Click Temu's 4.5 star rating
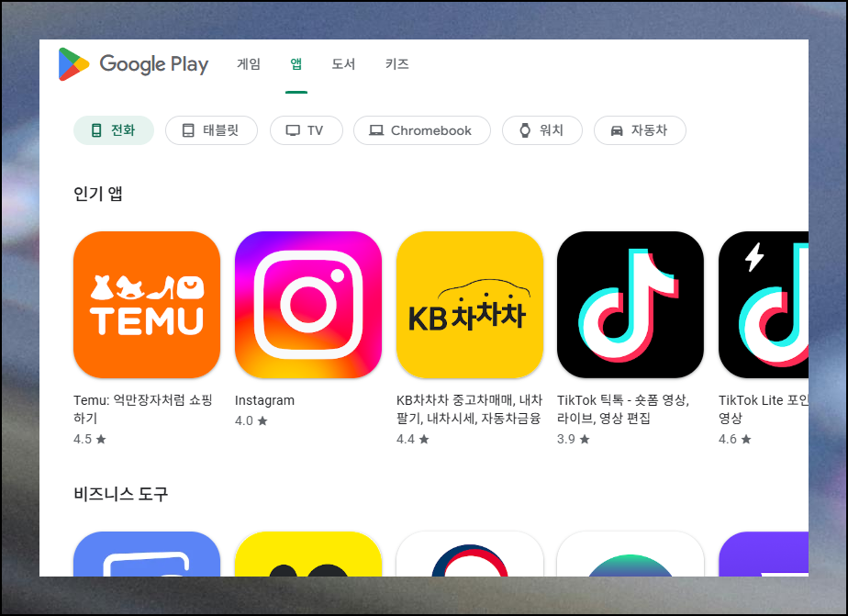This screenshot has height=616, width=848. pos(90,439)
